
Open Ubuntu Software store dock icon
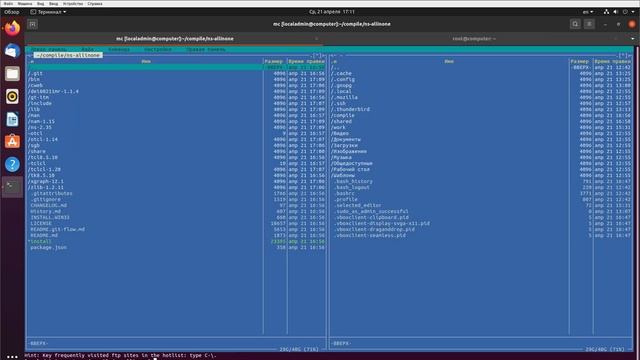[x=12, y=142]
